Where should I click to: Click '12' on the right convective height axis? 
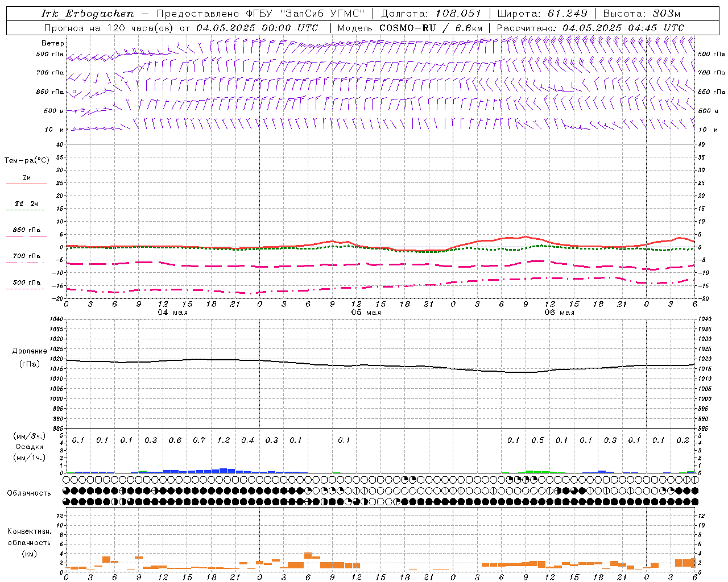[702, 516]
